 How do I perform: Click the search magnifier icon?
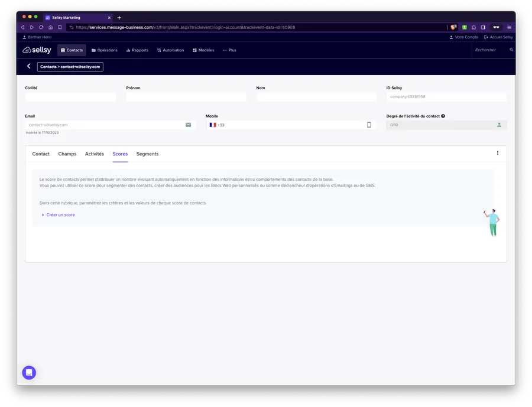tap(511, 50)
